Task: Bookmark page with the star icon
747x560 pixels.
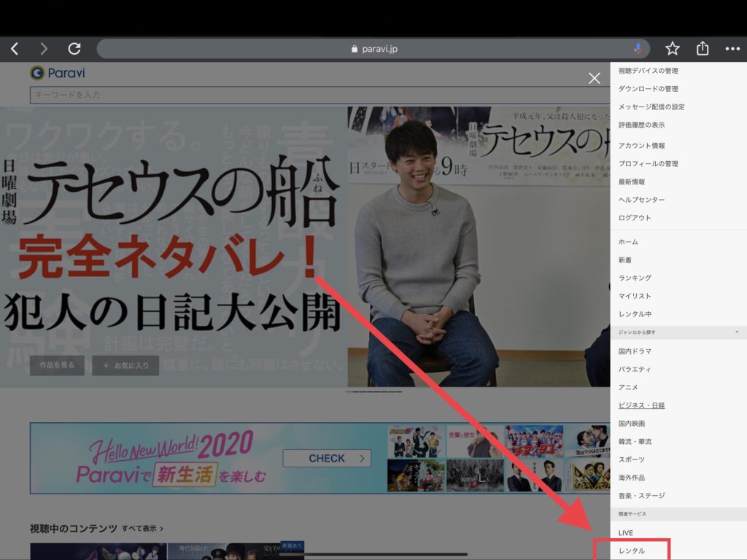Action: (672, 49)
